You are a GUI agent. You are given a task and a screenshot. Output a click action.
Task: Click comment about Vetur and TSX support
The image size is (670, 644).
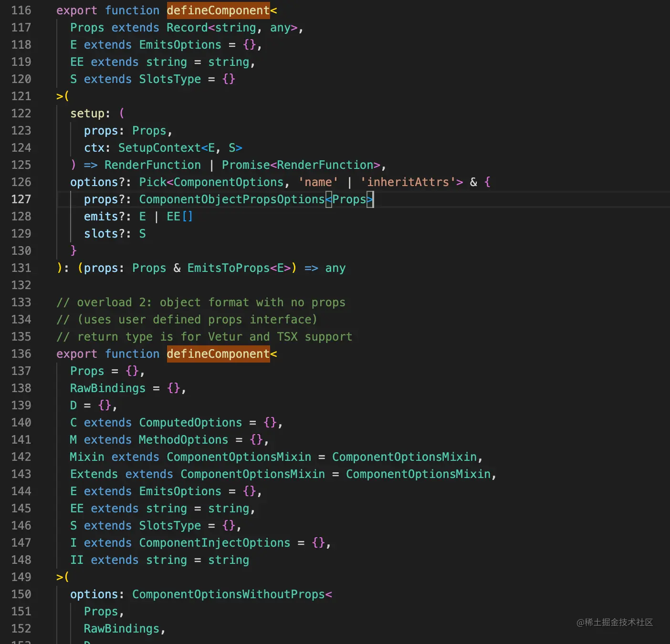204,337
